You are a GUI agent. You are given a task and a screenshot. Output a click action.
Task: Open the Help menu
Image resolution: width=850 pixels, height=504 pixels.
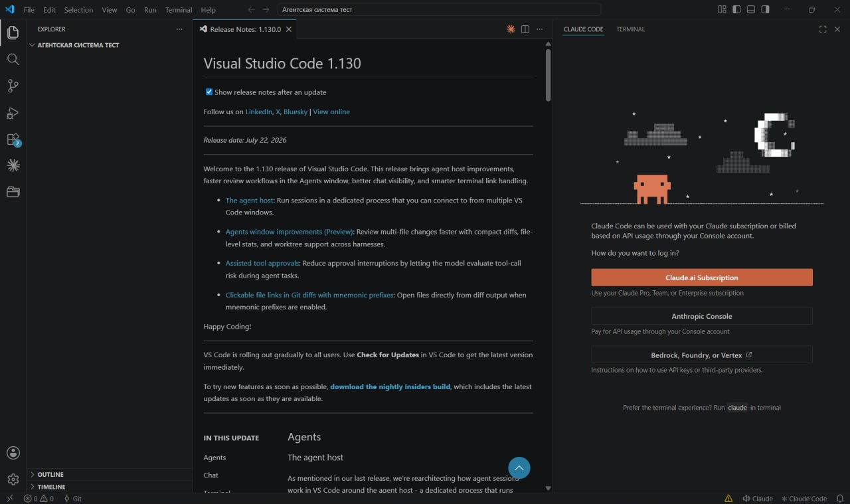208,10
